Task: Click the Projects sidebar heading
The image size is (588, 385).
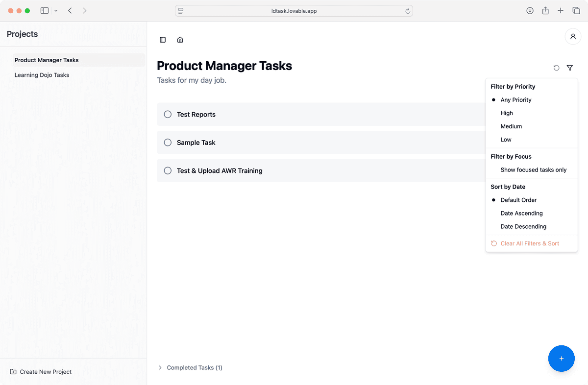Action: 22,34
